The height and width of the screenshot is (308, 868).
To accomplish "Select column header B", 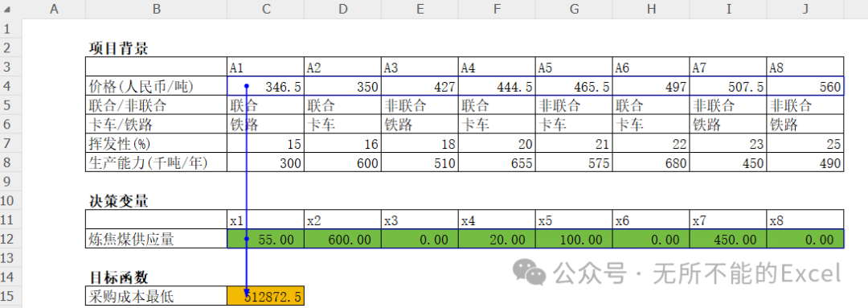I will click(156, 10).
